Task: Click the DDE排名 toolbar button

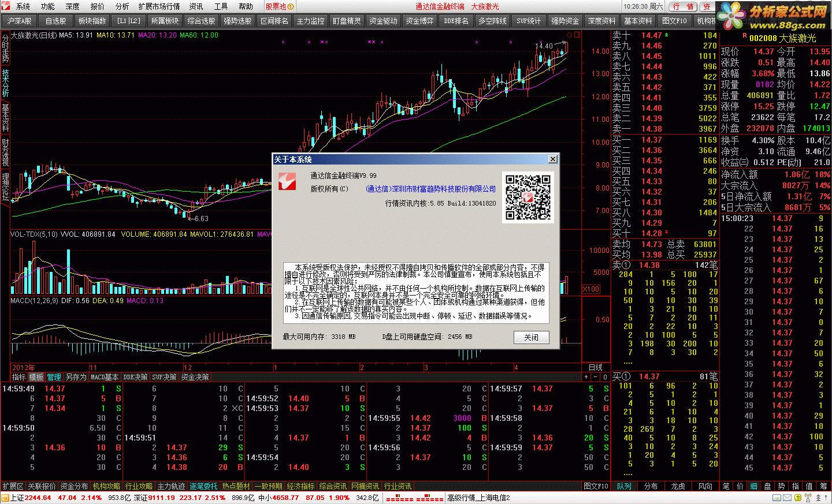Action: [456, 21]
